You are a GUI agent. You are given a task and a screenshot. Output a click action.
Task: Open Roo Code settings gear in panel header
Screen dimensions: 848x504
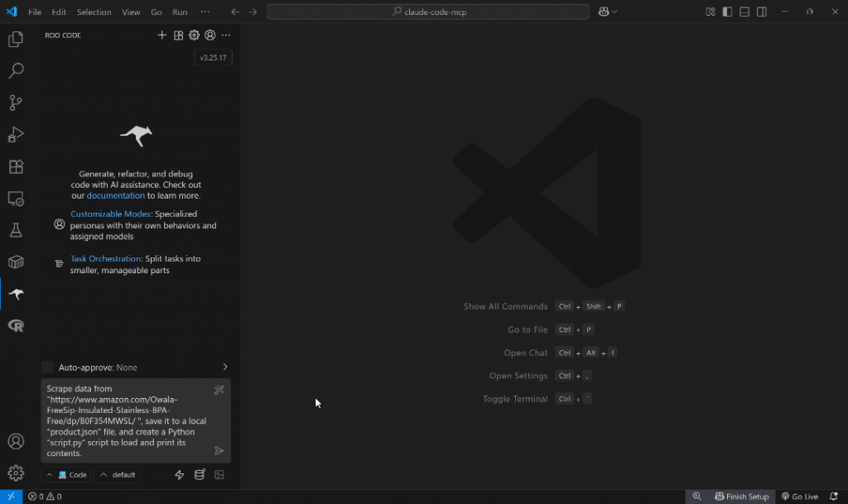tap(194, 36)
